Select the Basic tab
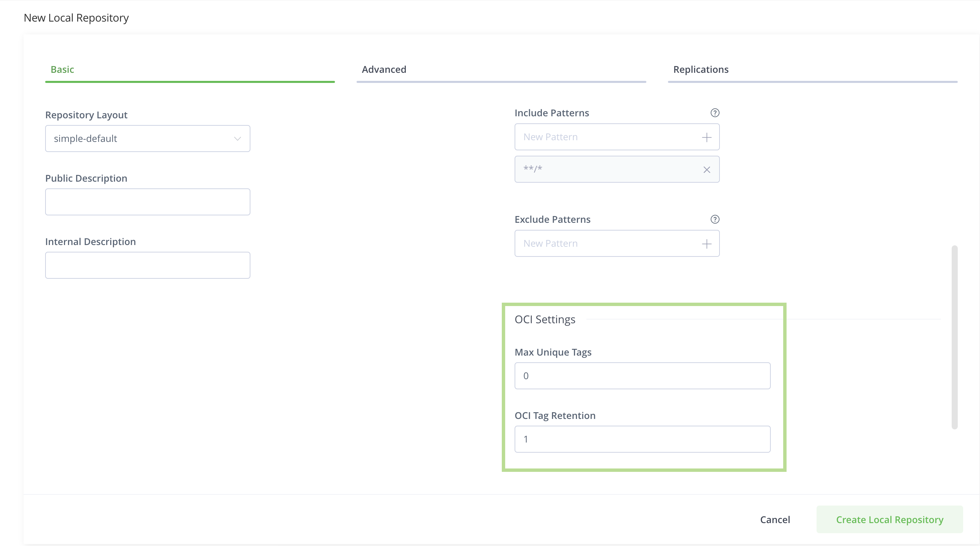This screenshot has height=546, width=980. tap(62, 70)
